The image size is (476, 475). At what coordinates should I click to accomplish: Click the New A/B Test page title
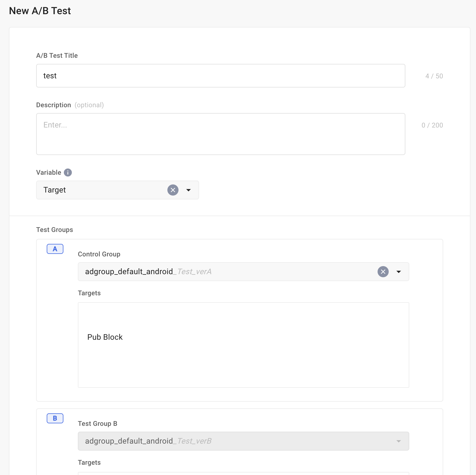tap(40, 11)
